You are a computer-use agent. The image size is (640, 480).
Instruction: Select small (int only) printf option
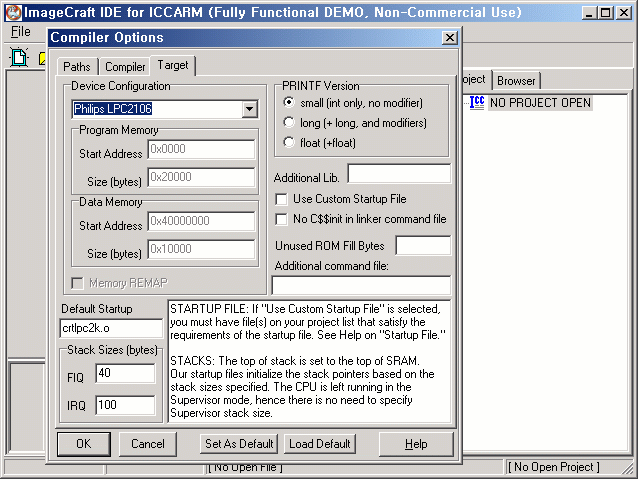coord(289,102)
